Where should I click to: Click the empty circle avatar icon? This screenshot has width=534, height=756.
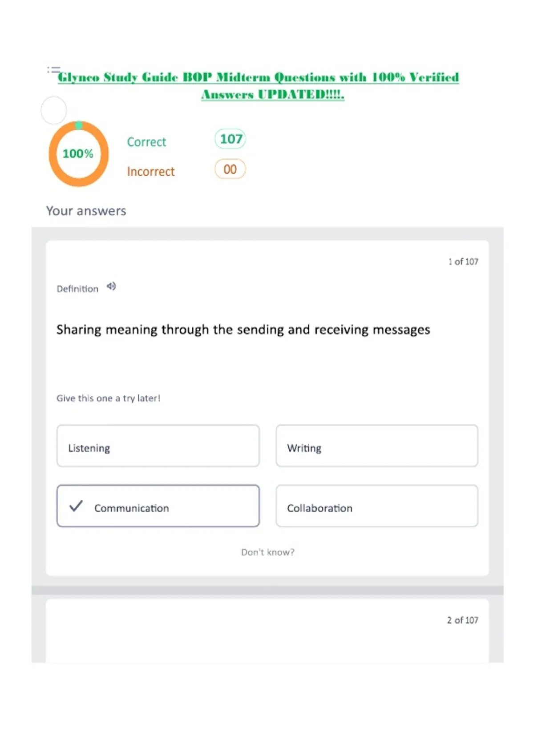54,110
